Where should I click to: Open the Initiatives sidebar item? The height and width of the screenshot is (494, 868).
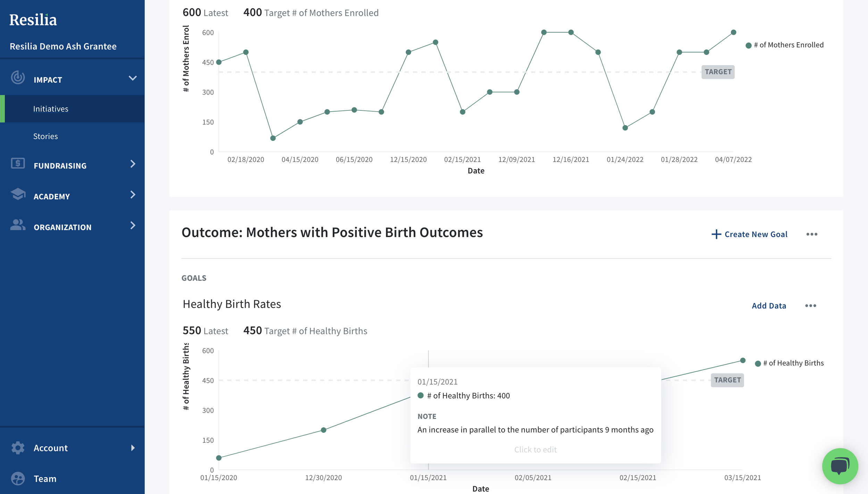(x=51, y=109)
